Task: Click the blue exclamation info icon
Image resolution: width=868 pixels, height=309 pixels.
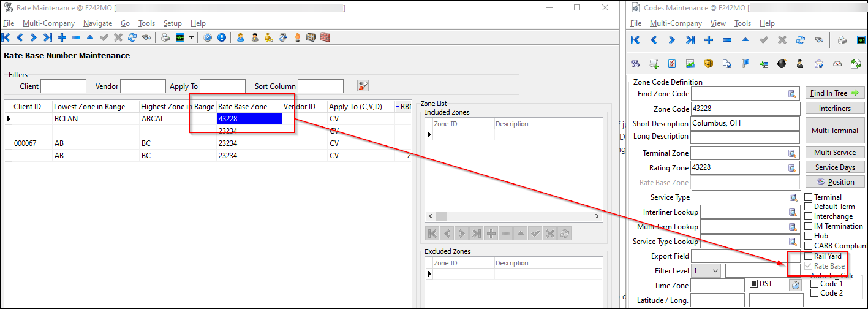Action: [x=222, y=37]
